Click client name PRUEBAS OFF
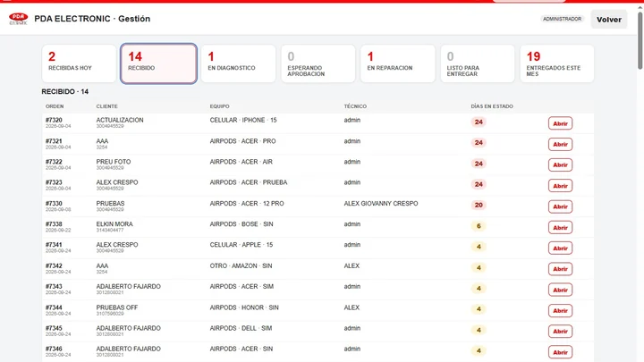This screenshot has width=644, height=362. point(117,307)
